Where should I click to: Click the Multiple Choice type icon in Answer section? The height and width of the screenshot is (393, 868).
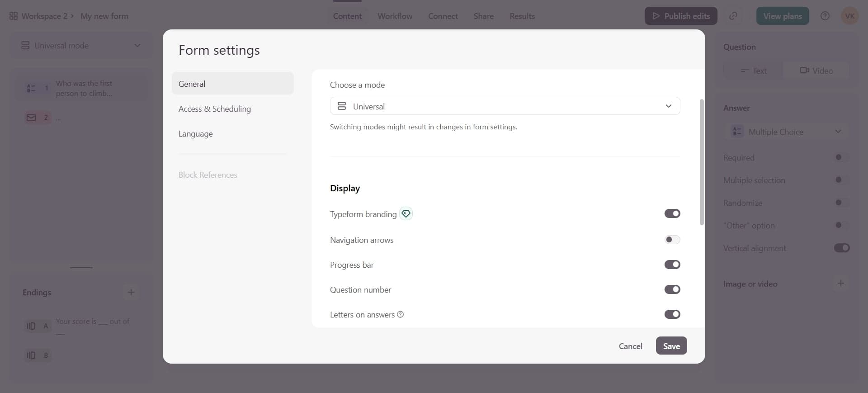point(737,132)
